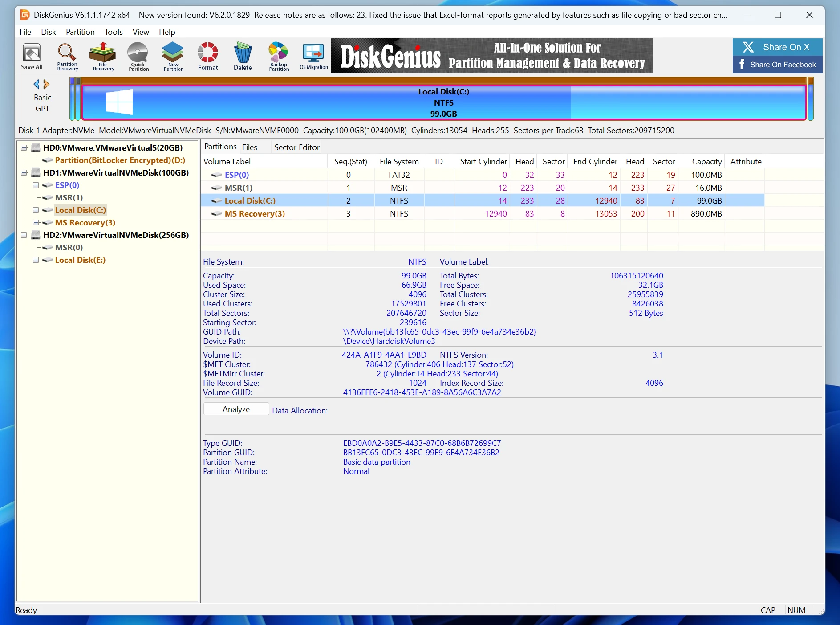Click the Capacity column header

pyautogui.click(x=702, y=161)
